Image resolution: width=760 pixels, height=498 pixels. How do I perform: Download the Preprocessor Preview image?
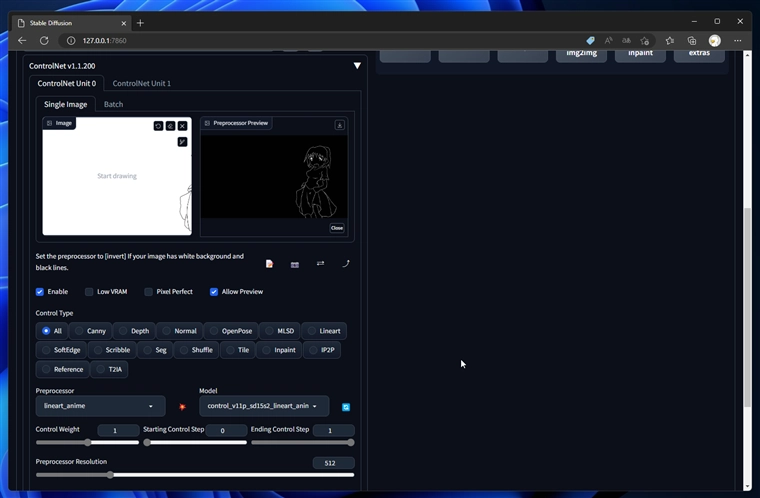[x=340, y=125]
